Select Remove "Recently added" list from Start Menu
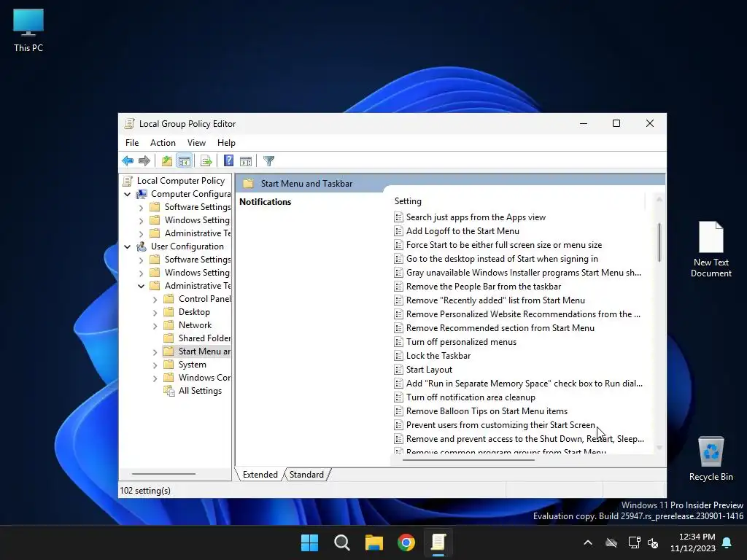 495,300
